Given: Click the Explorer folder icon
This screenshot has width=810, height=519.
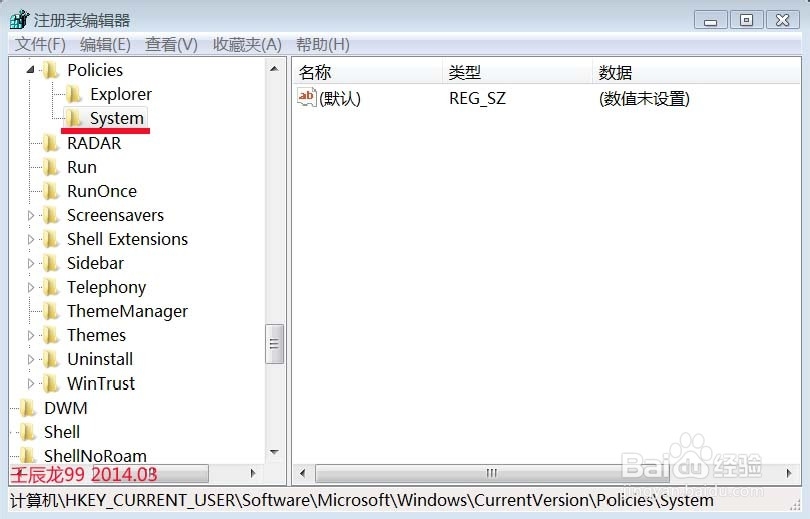Looking at the screenshot, I should (73, 94).
